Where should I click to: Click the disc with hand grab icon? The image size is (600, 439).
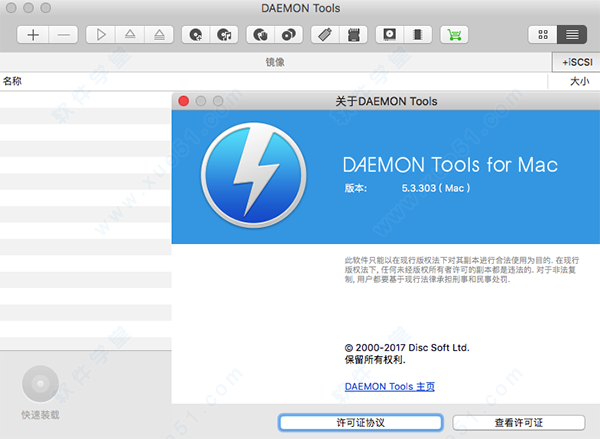coord(261,35)
